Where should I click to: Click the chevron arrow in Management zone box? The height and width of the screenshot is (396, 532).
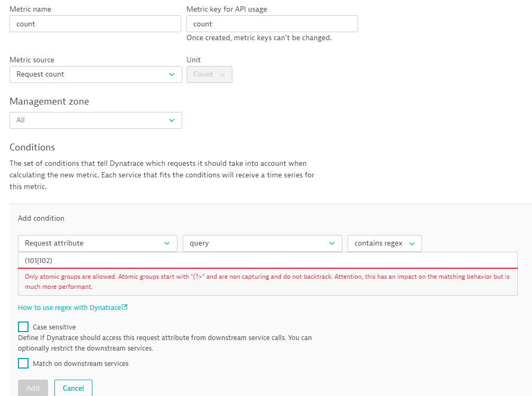coord(172,120)
